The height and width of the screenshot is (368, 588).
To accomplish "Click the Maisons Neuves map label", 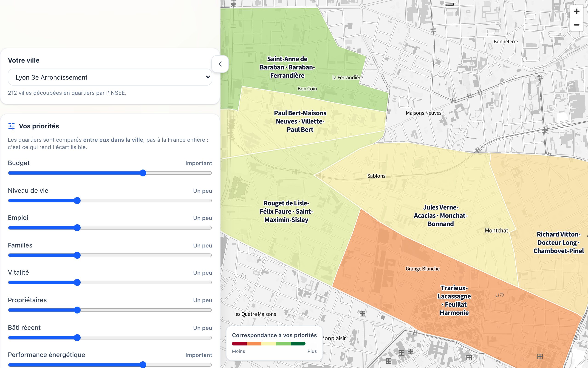I will click(x=424, y=113).
